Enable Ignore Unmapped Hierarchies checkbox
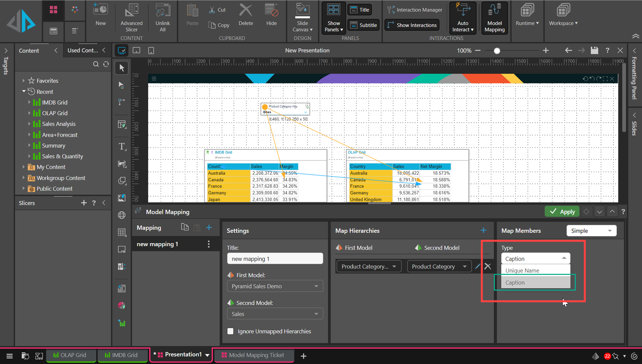Screen dimensions: 642x364 231,331
